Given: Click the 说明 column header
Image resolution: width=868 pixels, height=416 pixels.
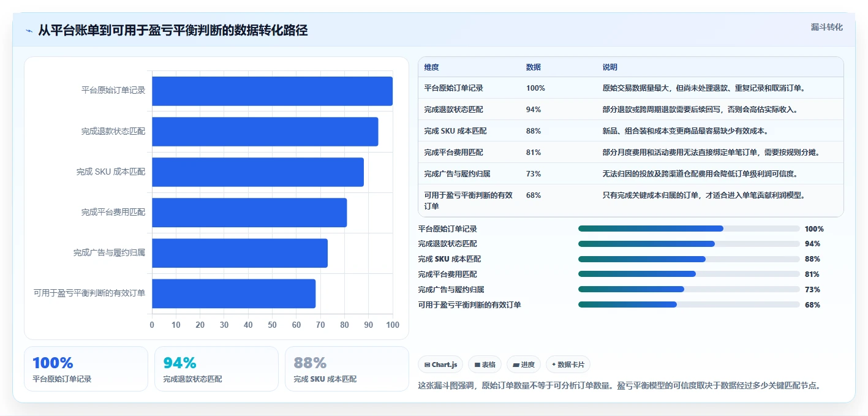Looking at the screenshot, I should (x=609, y=67).
